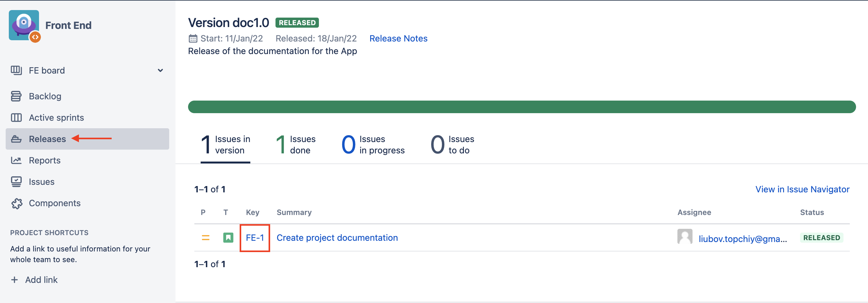The height and width of the screenshot is (303, 868).
Task: Open View in Issue Navigator link
Action: 802,189
